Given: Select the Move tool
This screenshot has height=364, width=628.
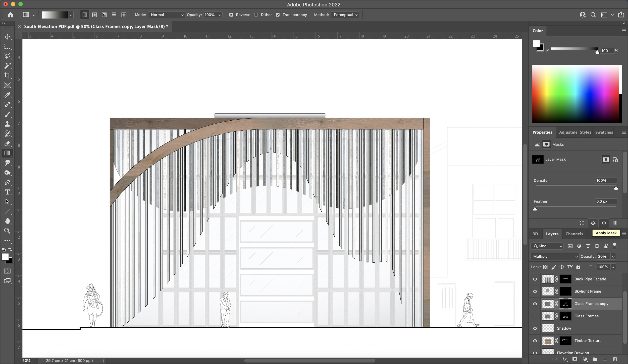Looking at the screenshot, I should point(7,36).
